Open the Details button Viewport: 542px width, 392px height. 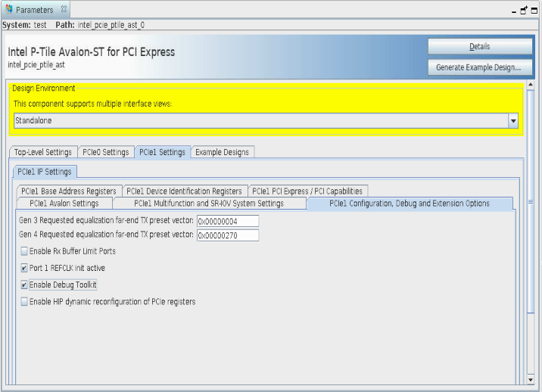(480, 46)
